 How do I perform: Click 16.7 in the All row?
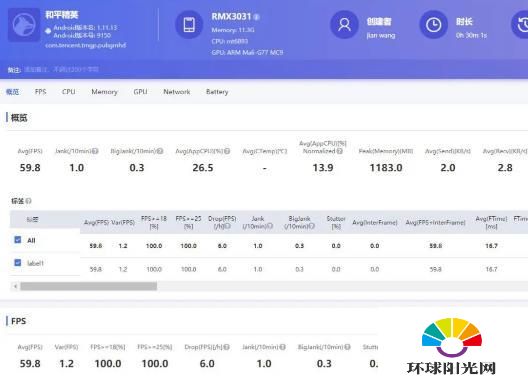tap(491, 246)
